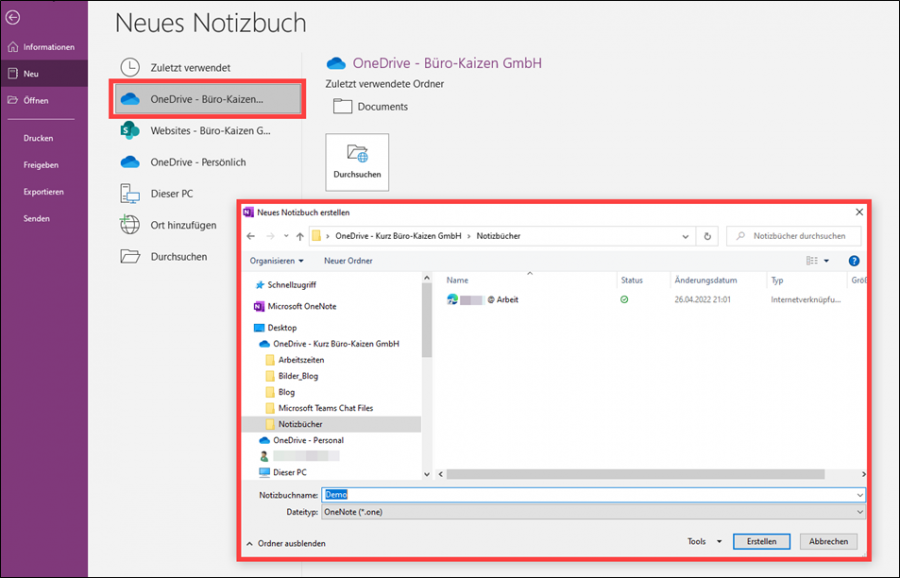The width and height of the screenshot is (900, 578).
Task: Select Neu in the sidebar
Action: [44, 73]
